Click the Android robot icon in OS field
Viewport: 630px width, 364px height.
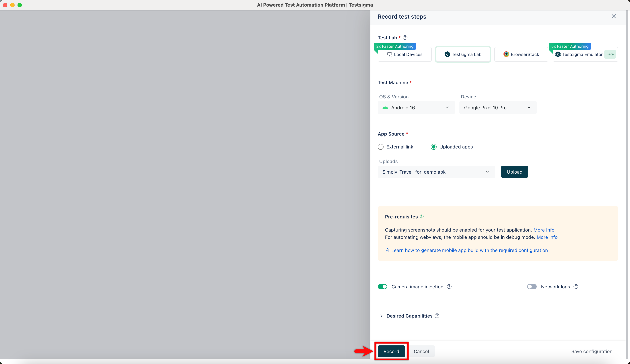point(385,108)
